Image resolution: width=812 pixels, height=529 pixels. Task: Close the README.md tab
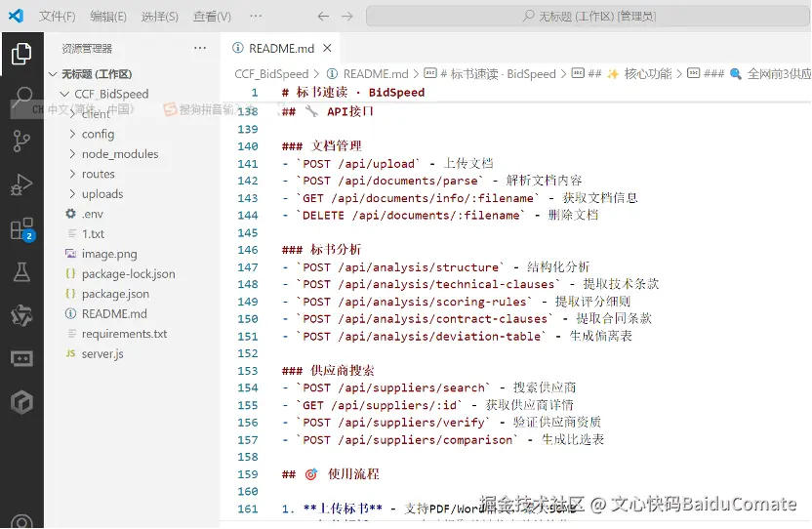327,48
